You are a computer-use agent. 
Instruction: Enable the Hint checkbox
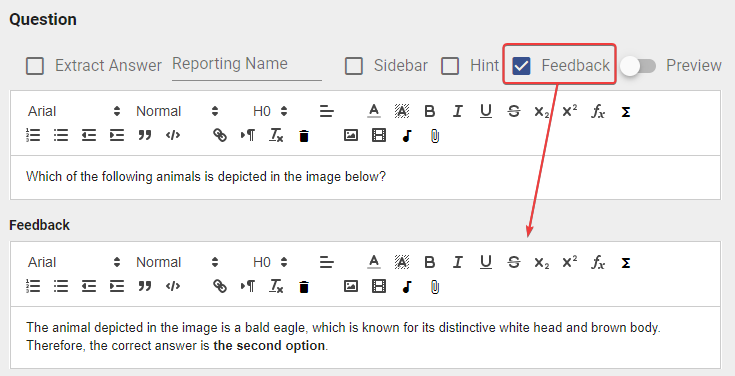point(450,66)
